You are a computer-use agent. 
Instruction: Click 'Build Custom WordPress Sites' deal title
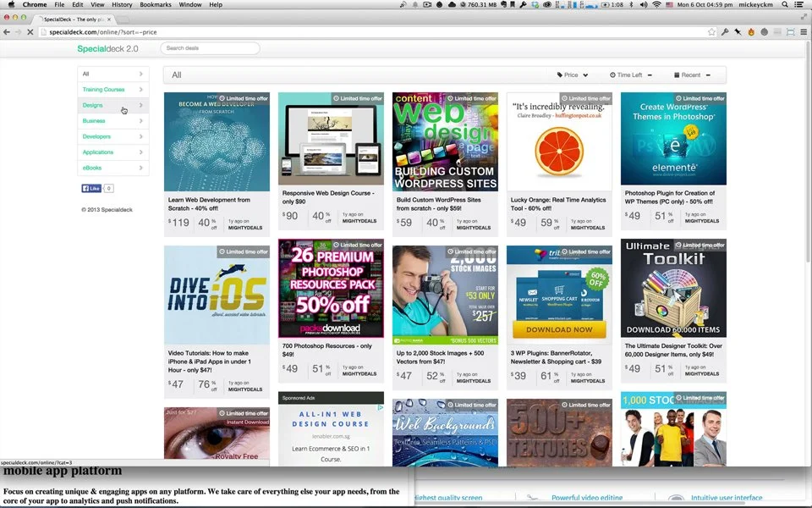[x=438, y=204]
